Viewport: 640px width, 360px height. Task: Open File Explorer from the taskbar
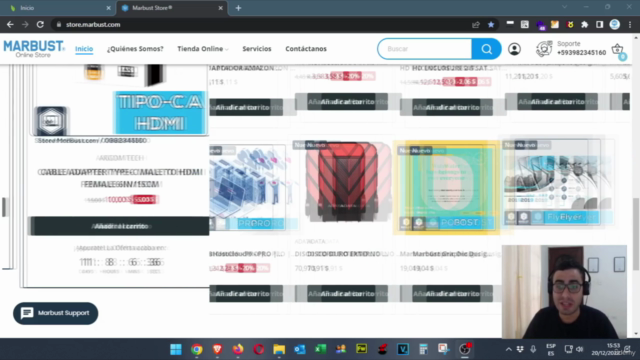tap(279, 349)
